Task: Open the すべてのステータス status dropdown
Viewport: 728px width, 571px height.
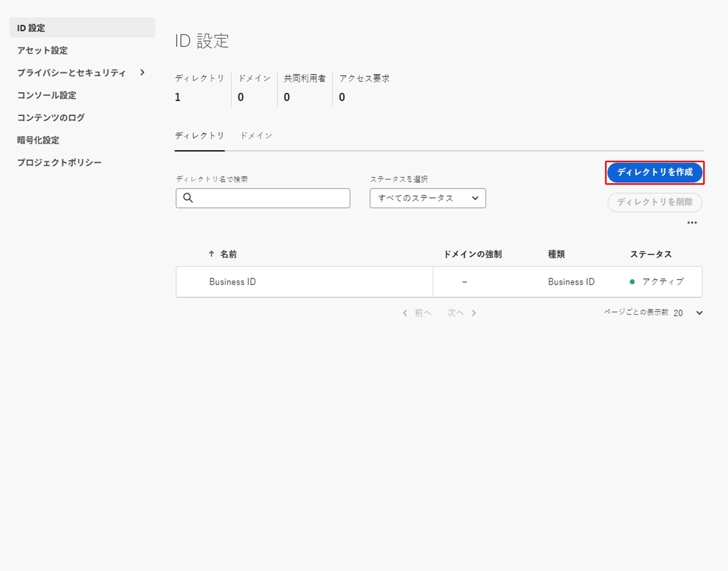Action: tap(427, 198)
